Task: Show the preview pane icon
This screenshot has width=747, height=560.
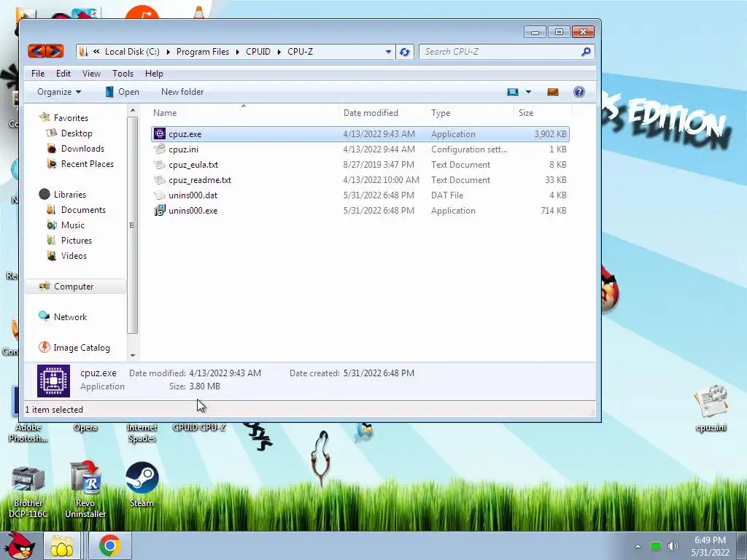Action: pos(553,92)
